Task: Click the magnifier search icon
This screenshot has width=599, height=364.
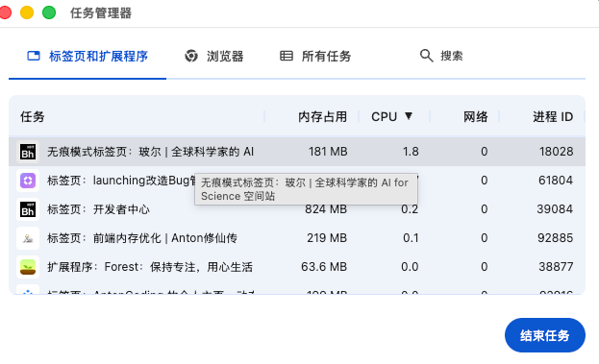Action: tap(426, 56)
